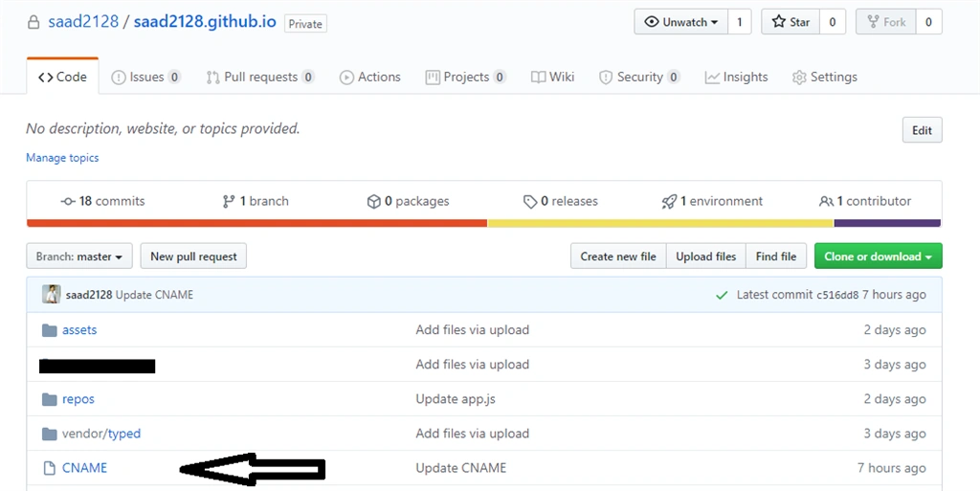Viewport: 980px width, 491px height.
Task: View the 18 commits history
Action: pyautogui.click(x=102, y=201)
